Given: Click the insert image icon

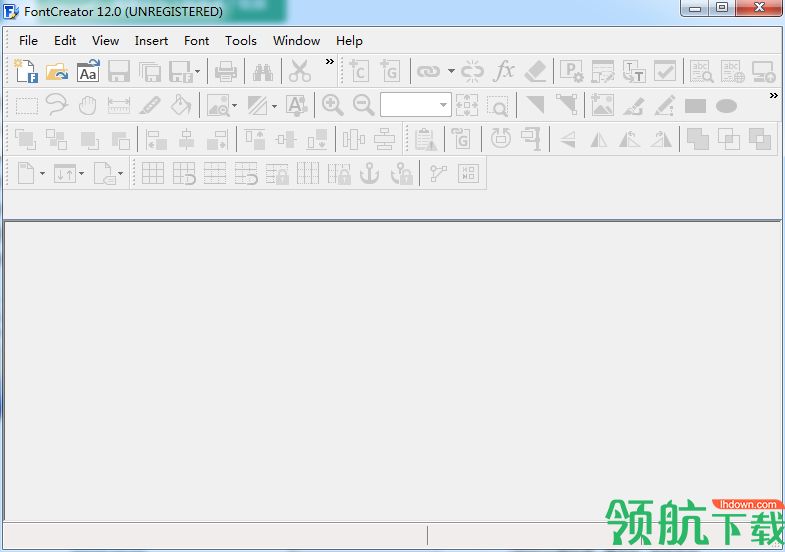Looking at the screenshot, I should coord(602,105).
